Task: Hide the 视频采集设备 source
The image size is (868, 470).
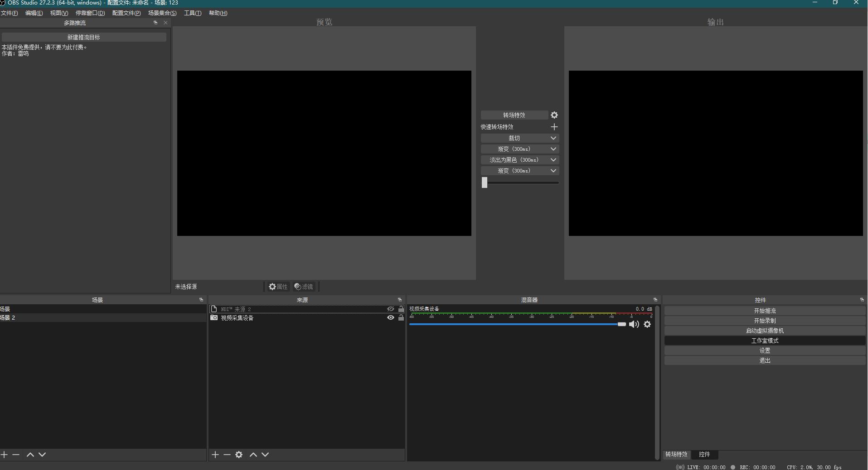Action: [391, 318]
